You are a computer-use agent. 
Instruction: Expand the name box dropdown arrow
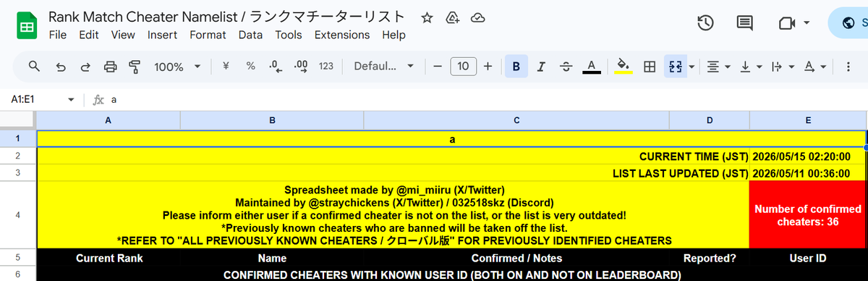pos(71,99)
